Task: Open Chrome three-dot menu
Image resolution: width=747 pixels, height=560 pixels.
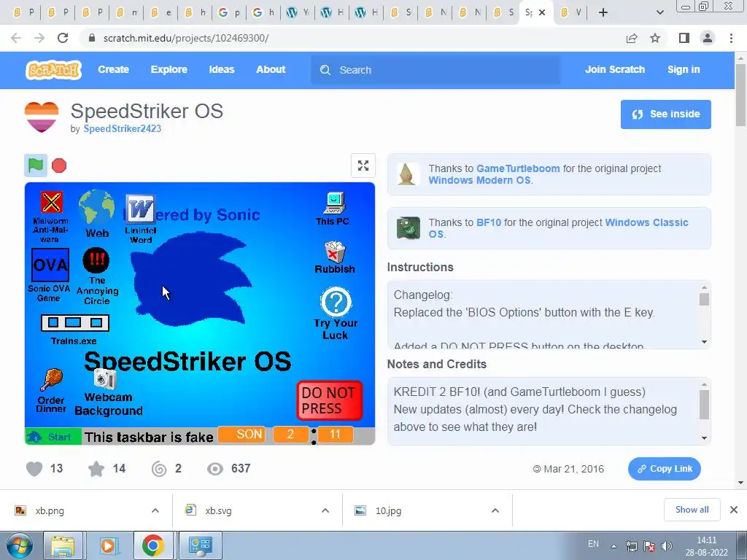Action: [x=731, y=38]
